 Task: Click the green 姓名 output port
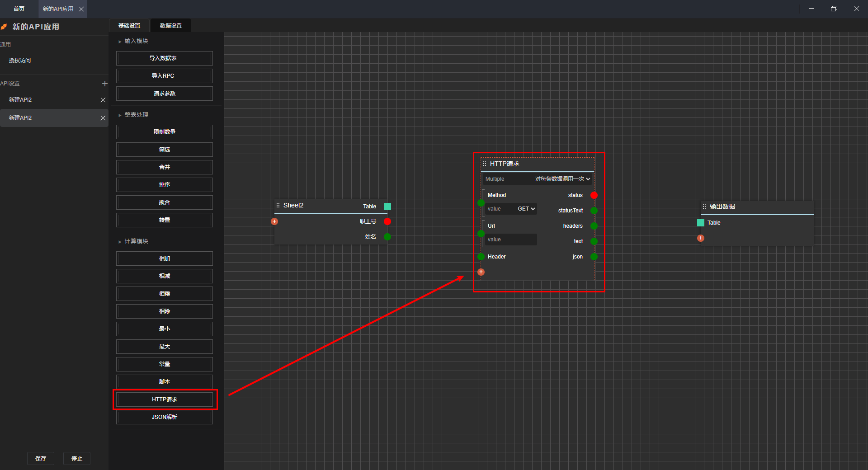[387, 237]
